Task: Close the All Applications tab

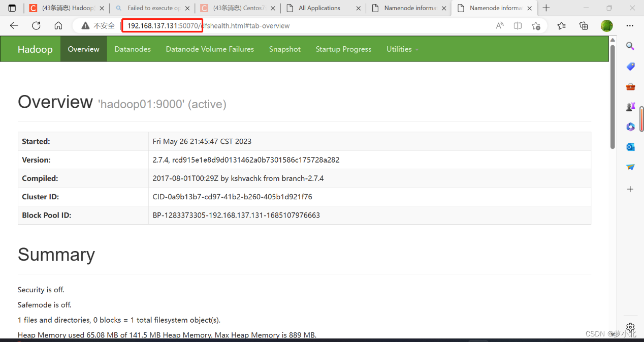Action: tap(359, 8)
